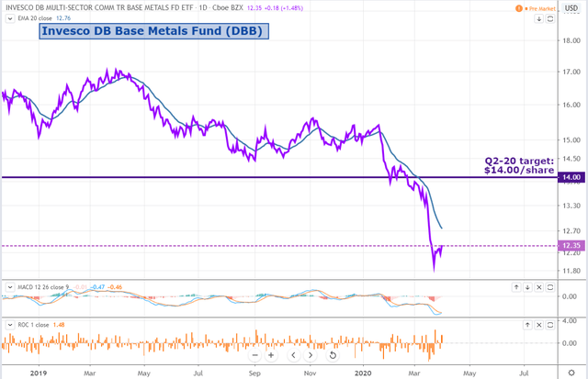Select the EMA 20 close indicator label
Viewport: 588px width, 379px height.
(35, 18)
